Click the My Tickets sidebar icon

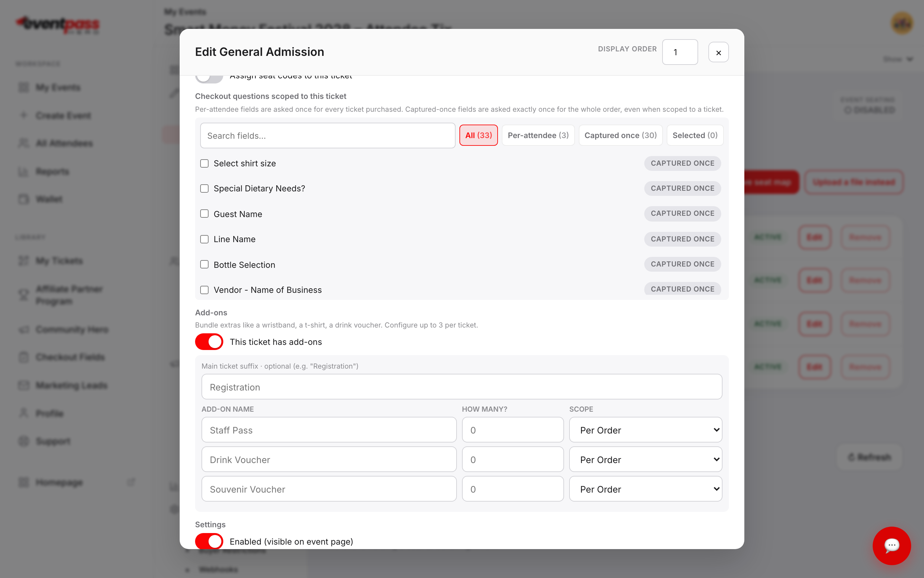24,261
